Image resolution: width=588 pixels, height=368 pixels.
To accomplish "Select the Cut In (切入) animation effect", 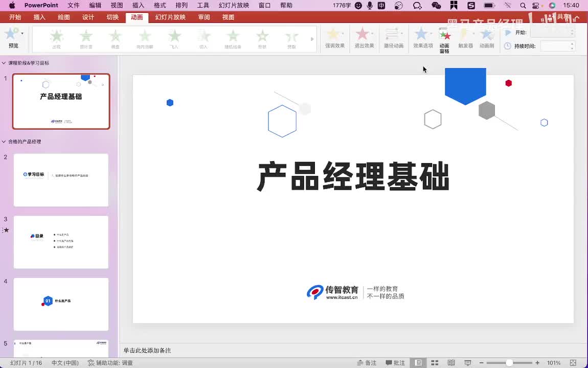I will [x=203, y=39].
